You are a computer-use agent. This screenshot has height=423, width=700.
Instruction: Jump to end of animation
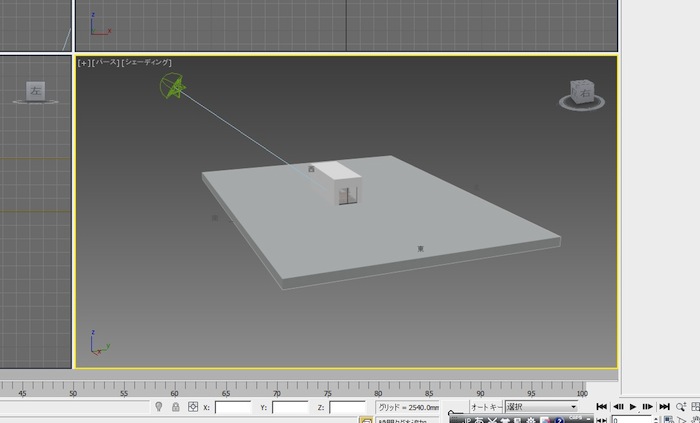pos(663,407)
